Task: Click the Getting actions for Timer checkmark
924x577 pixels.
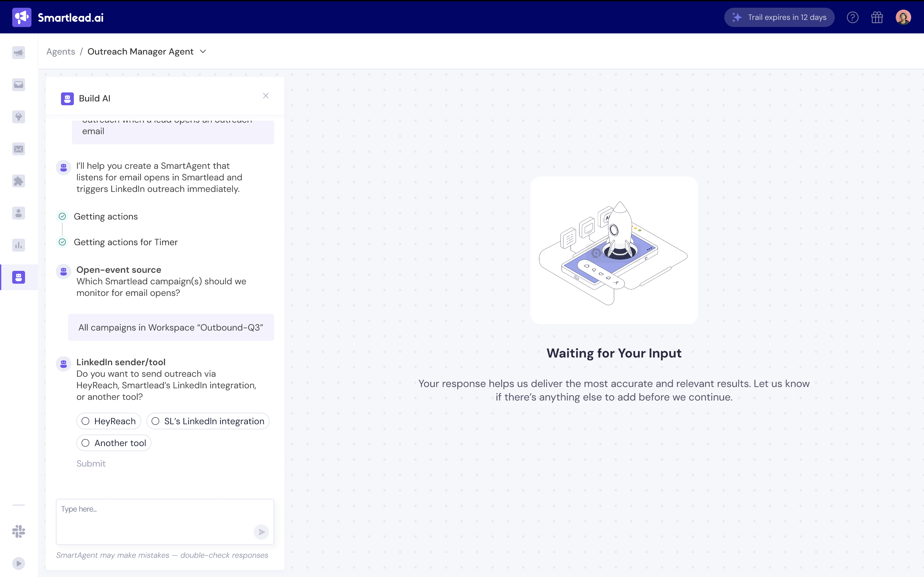Action: (x=62, y=242)
